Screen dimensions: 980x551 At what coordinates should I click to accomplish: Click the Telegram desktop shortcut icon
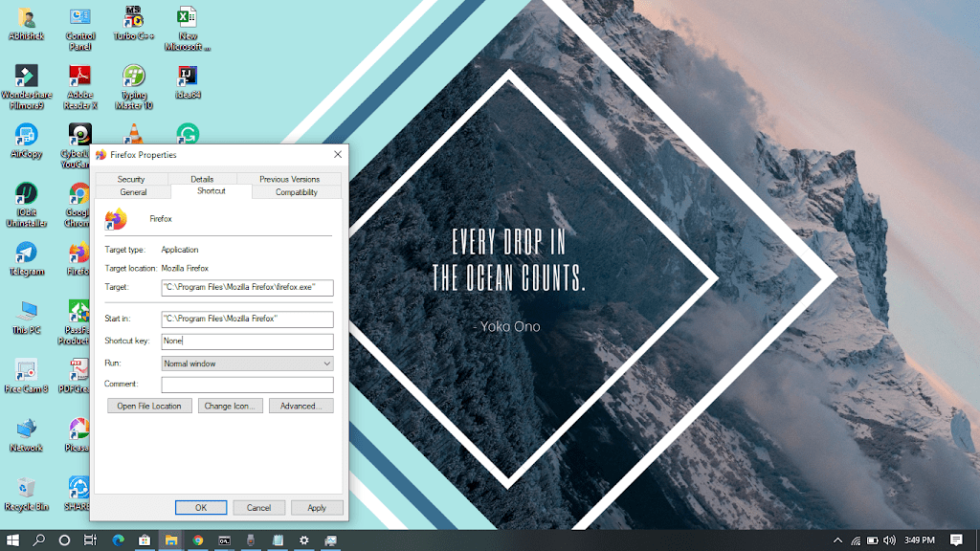tap(26, 253)
